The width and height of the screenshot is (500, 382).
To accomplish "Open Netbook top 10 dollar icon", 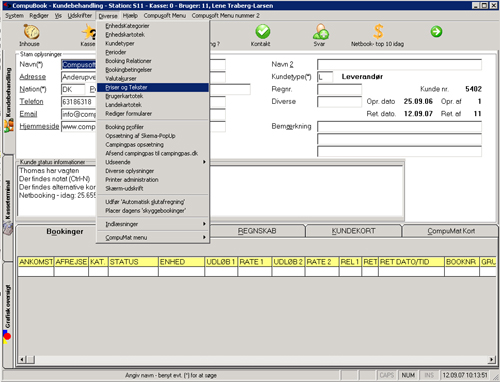I will (x=378, y=32).
